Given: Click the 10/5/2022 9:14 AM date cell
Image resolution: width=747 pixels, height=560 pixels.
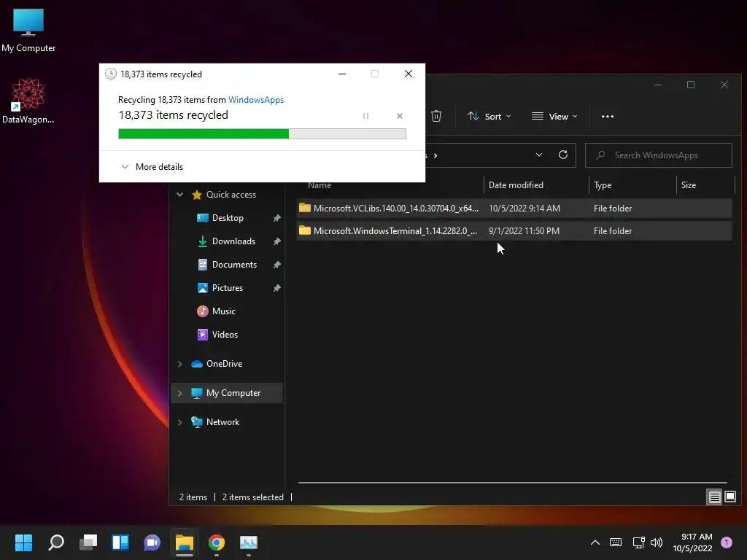Looking at the screenshot, I should click(524, 208).
